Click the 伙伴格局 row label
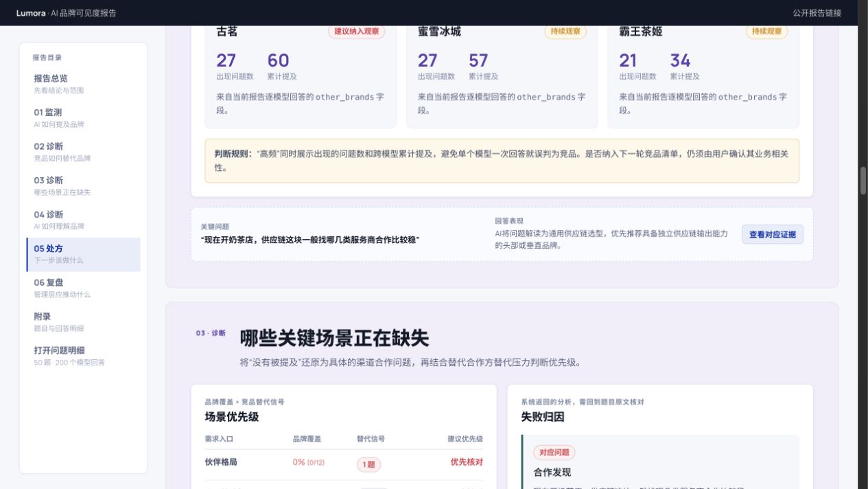Screen dimensions: 868x489 [221, 462]
